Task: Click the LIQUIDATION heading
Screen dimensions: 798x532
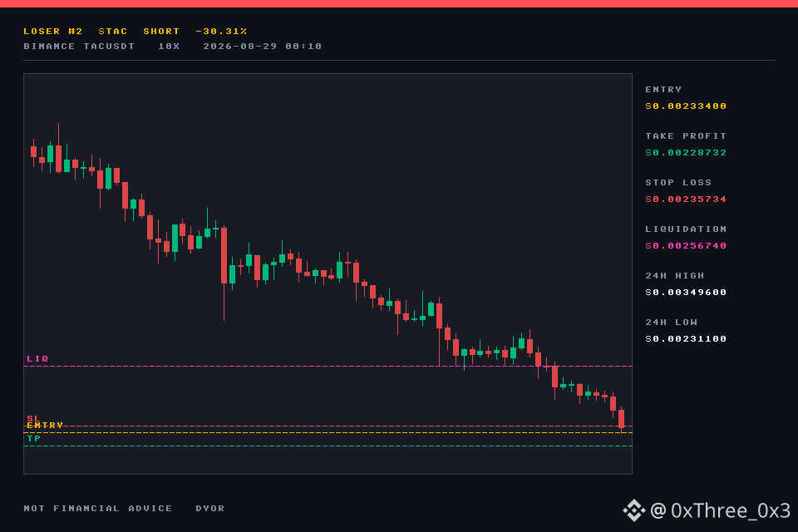Action: 686,229
